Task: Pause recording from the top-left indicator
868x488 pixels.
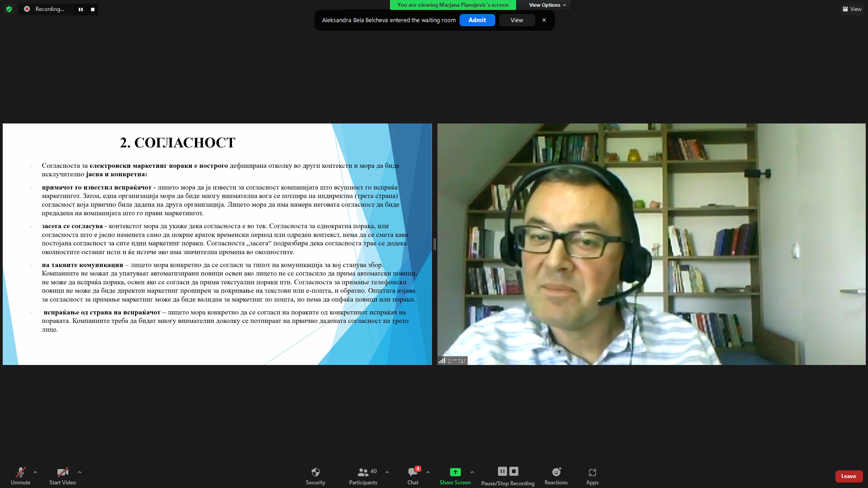Action: pyautogui.click(x=81, y=9)
